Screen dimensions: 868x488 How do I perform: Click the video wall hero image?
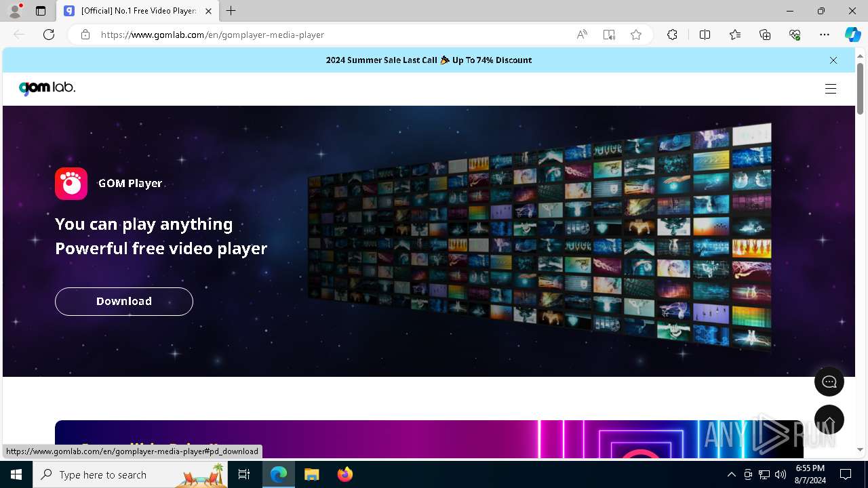coord(540,237)
